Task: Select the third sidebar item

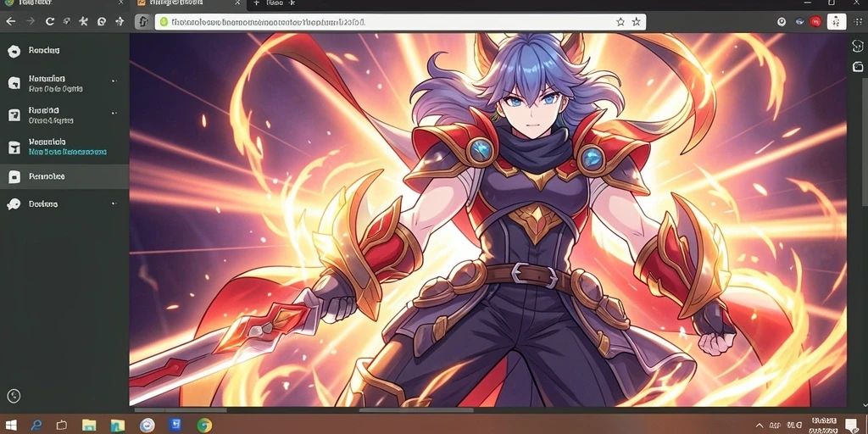Action: pos(64,115)
